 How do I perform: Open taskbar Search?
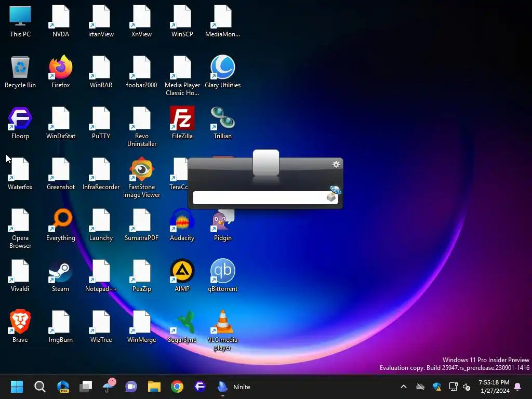(x=39, y=387)
